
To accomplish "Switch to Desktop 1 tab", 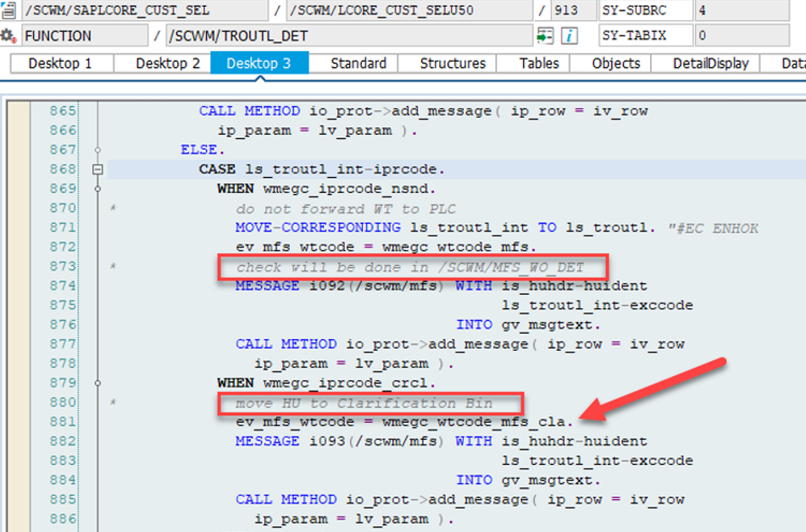I will [60, 64].
